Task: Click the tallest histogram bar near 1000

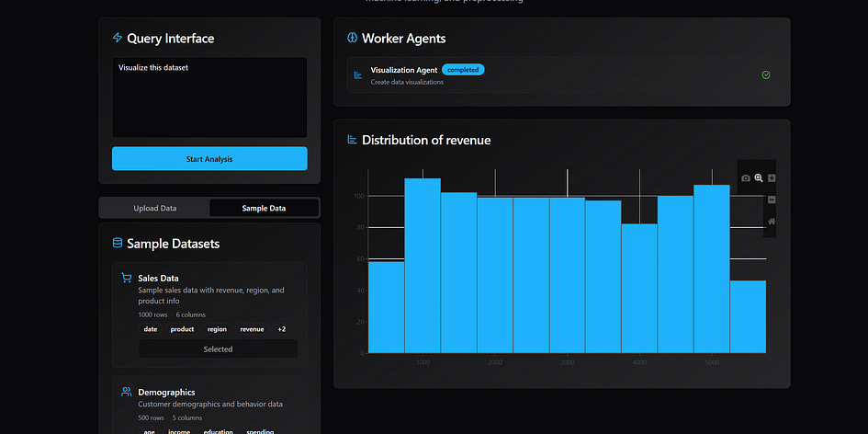Action: [423, 266]
